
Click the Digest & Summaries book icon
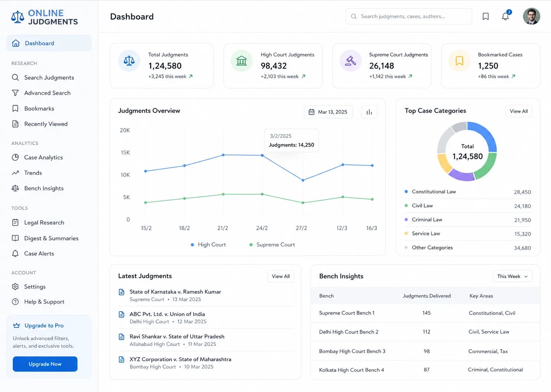15,238
